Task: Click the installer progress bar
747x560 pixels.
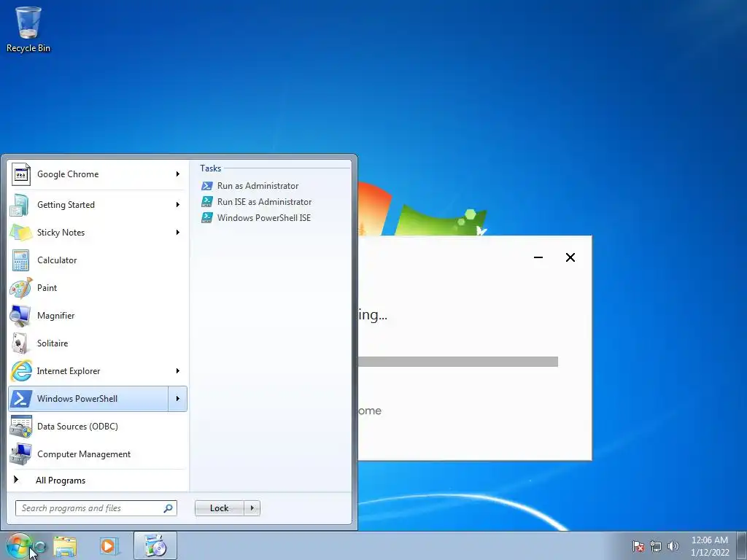Action: [x=458, y=362]
